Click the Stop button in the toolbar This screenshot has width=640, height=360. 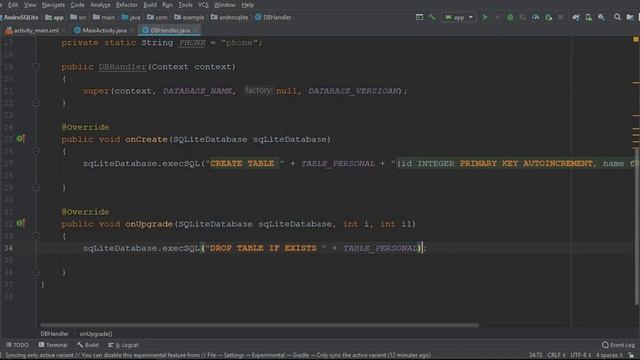(561, 17)
